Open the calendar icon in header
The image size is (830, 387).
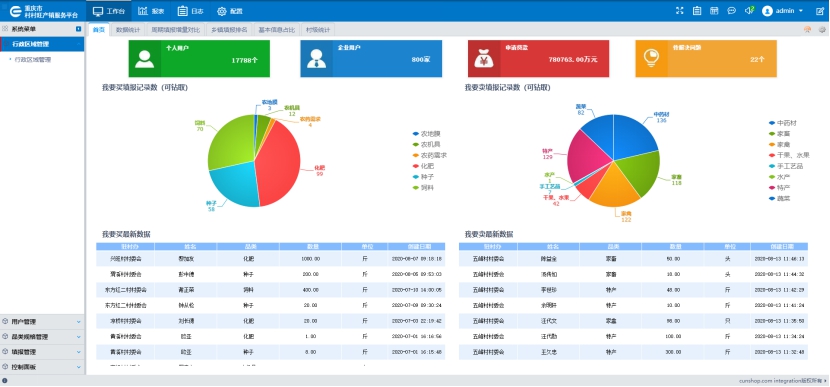coord(714,11)
